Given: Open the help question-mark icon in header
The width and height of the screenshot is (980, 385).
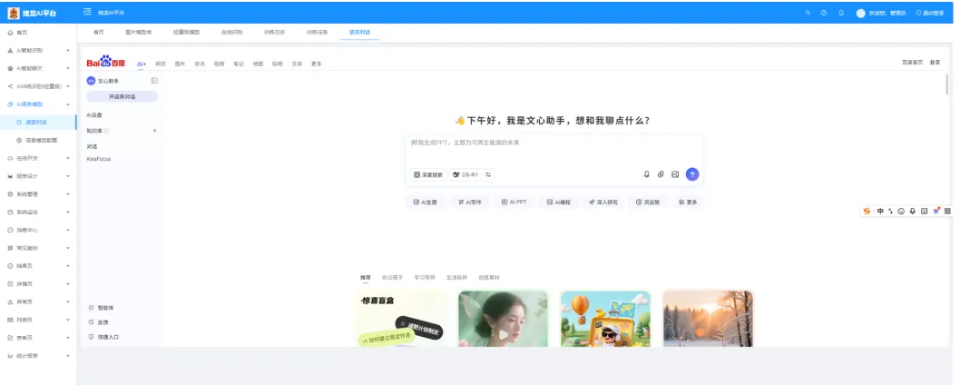Looking at the screenshot, I should click(824, 13).
